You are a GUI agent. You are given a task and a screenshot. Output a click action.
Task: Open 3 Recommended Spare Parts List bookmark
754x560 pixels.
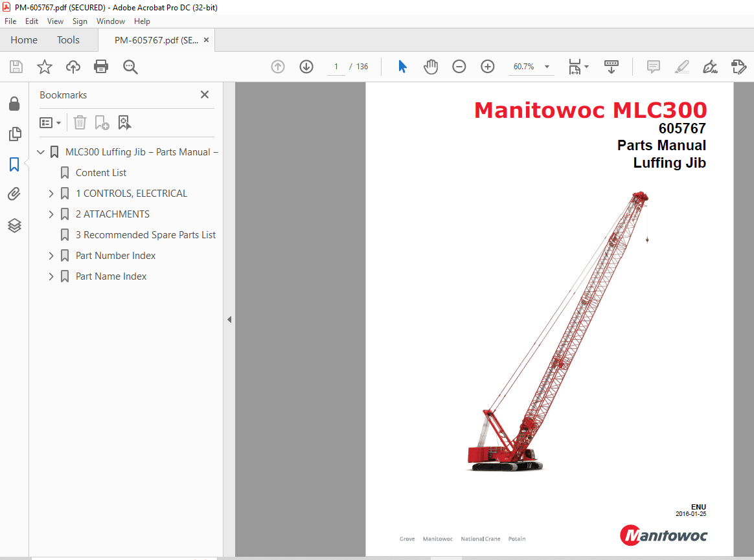146,234
